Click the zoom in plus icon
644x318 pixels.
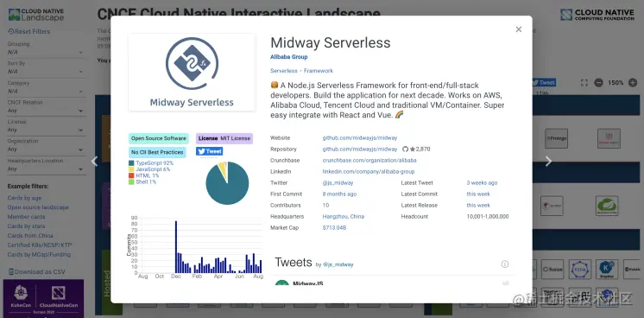pos(633,83)
